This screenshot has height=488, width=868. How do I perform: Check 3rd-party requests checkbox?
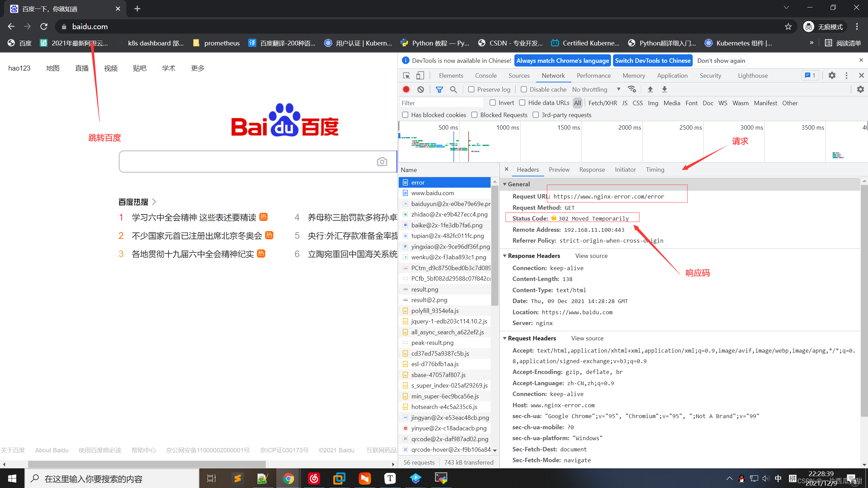point(536,115)
